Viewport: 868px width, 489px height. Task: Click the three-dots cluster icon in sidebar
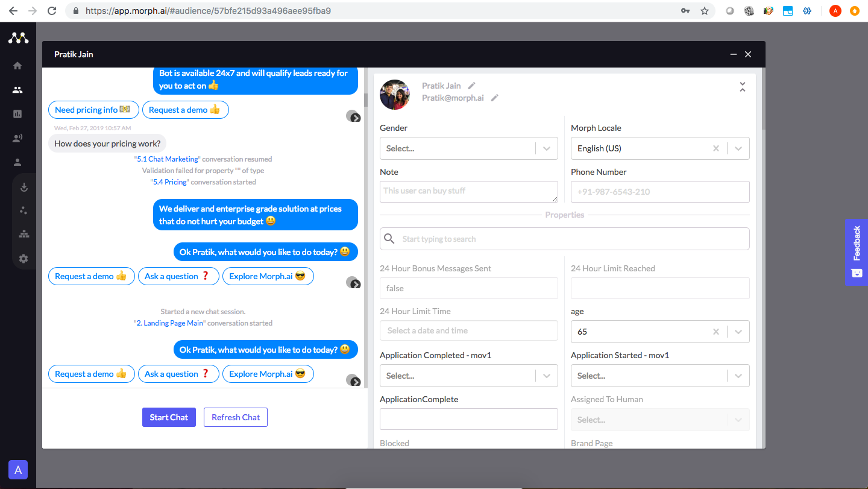[24, 210]
